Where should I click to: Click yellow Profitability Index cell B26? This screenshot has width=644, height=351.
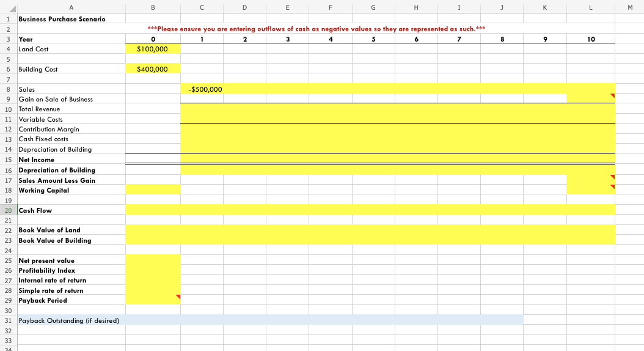pos(153,270)
